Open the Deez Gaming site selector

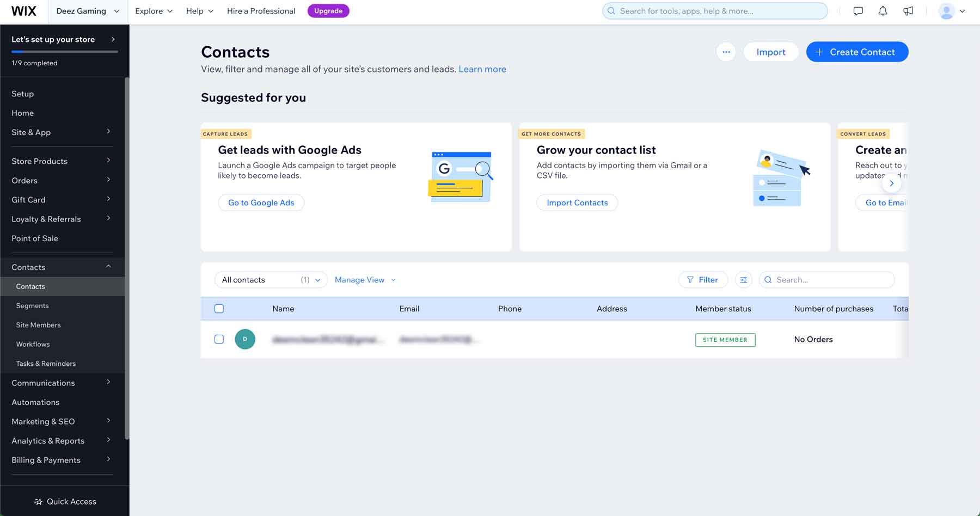[x=88, y=11]
